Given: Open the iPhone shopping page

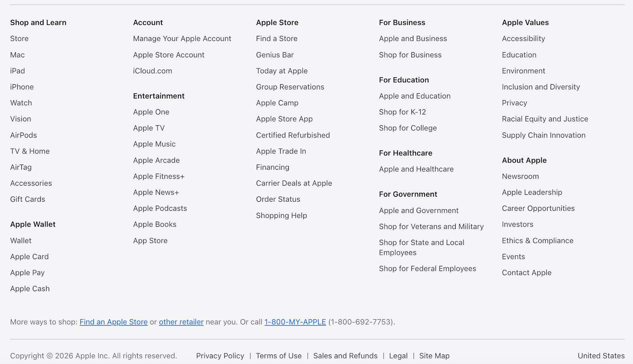Looking at the screenshot, I should click(x=22, y=87).
